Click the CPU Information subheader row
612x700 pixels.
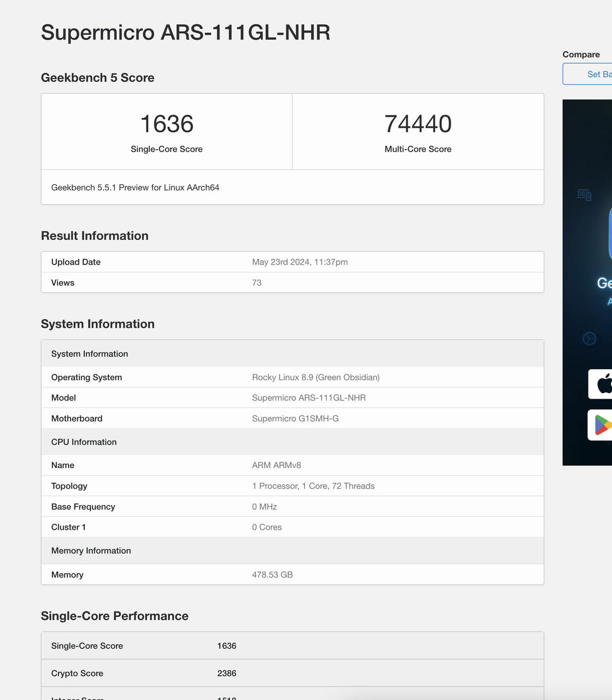click(293, 442)
